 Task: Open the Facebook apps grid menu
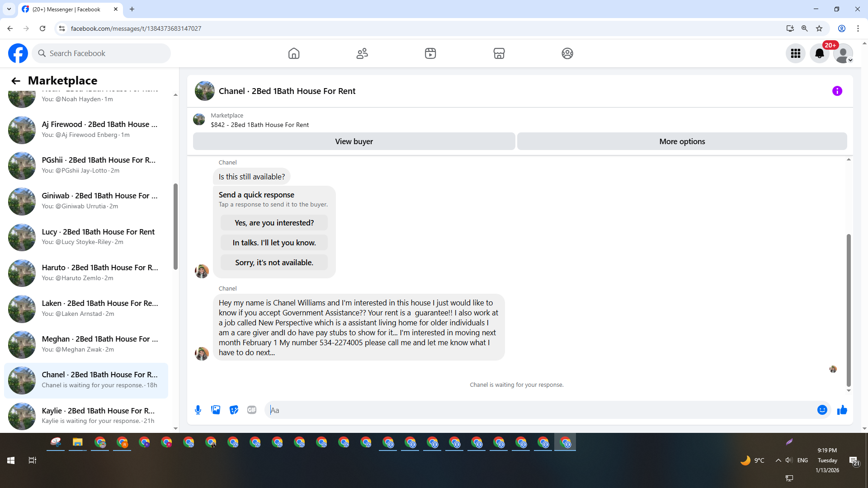tap(795, 53)
